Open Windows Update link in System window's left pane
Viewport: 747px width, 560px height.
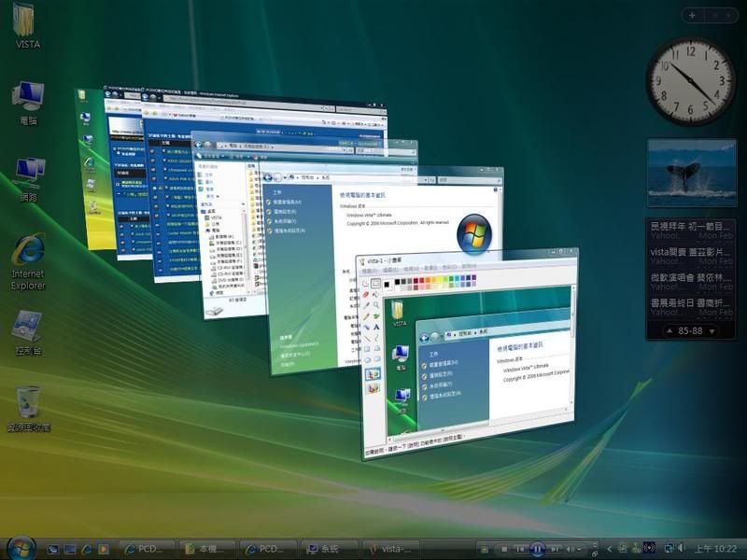pyautogui.click(x=299, y=344)
